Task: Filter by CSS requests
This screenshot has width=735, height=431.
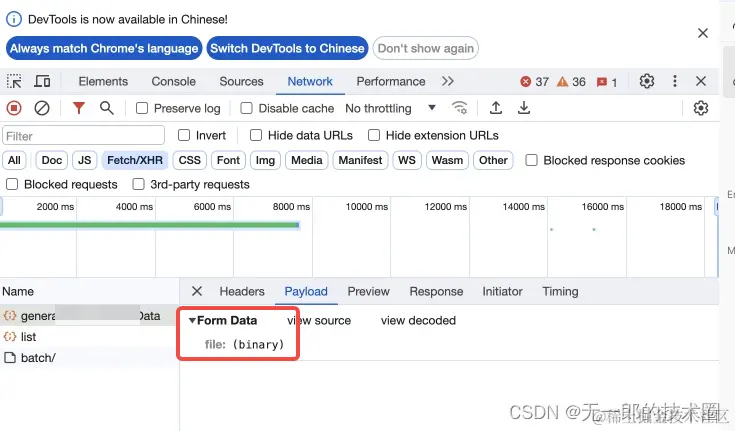Action: (x=189, y=160)
